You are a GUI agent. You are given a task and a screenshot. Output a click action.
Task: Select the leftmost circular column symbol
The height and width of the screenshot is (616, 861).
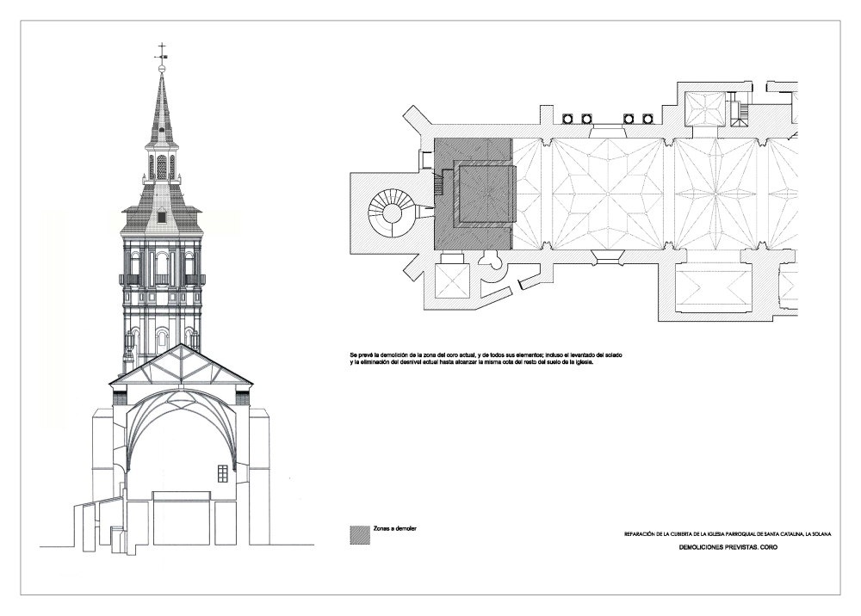(568, 119)
